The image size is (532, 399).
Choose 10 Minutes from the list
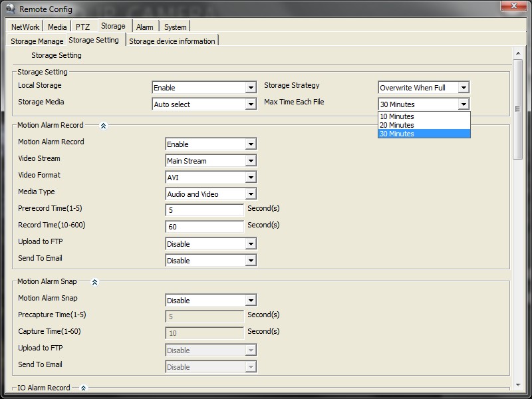pos(424,116)
